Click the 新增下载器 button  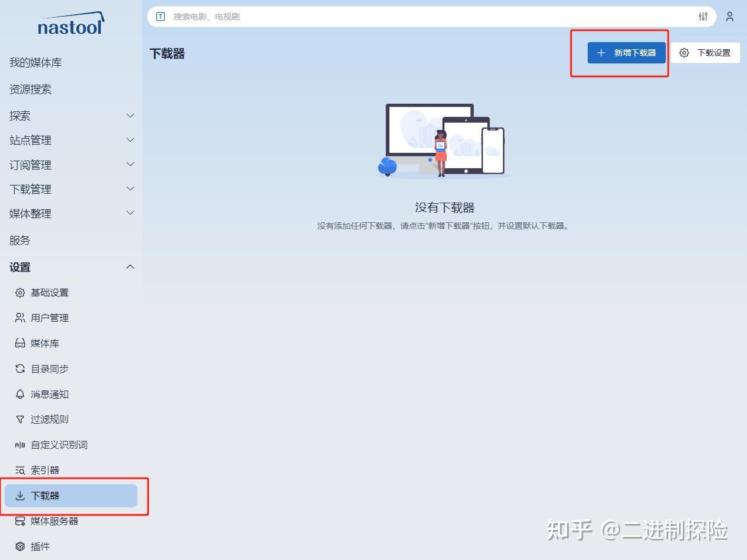[x=626, y=52]
